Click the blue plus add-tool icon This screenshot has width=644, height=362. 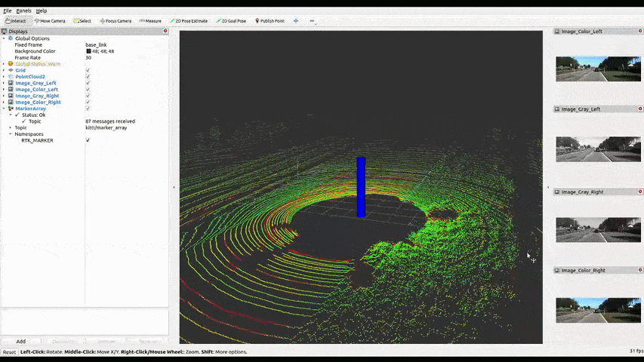(x=296, y=20)
